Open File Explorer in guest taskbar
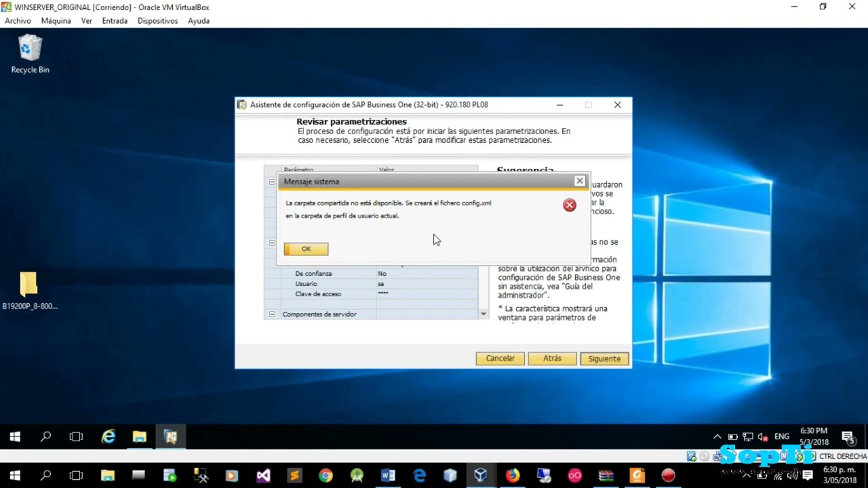 [140, 437]
